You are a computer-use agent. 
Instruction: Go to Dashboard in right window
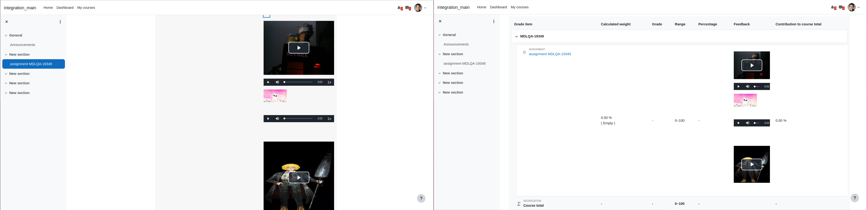point(499,7)
